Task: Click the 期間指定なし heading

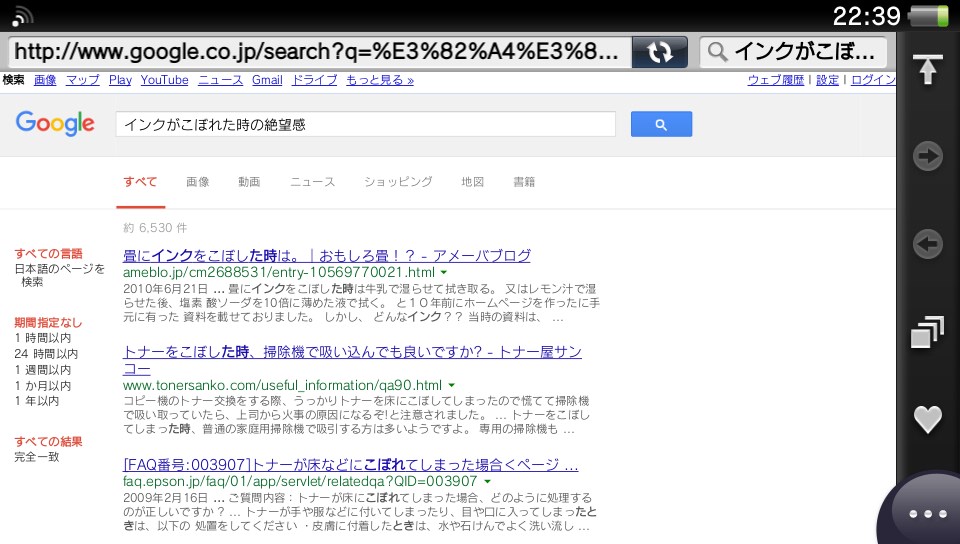Action: (48, 322)
